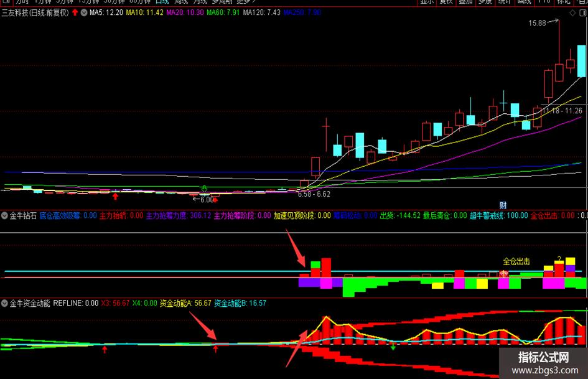Click the 6.58 - 6.62 gap label
The width and height of the screenshot is (588, 379).
click(x=314, y=194)
